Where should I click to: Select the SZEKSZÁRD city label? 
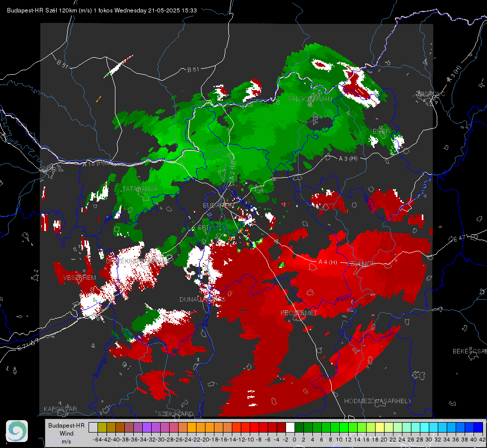tap(176, 414)
